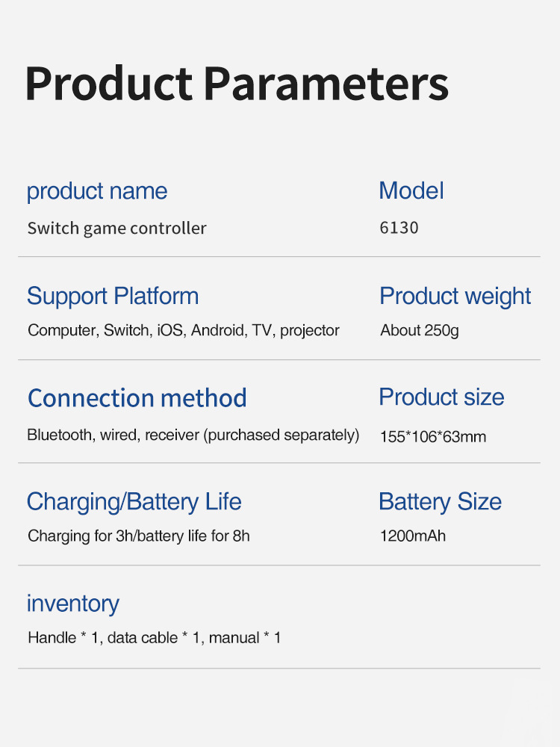
Task: Click the word "Parameters" in the main title
Action: click(x=326, y=84)
